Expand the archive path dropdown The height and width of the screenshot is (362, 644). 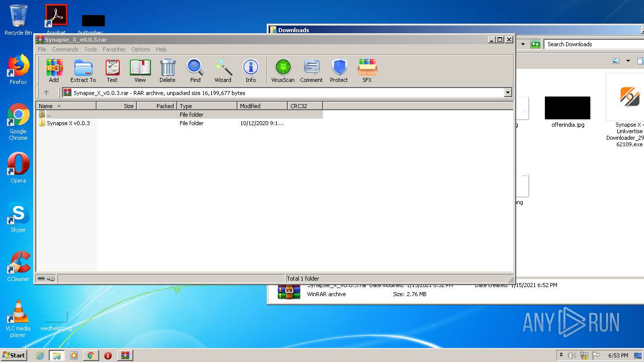pyautogui.click(x=508, y=93)
